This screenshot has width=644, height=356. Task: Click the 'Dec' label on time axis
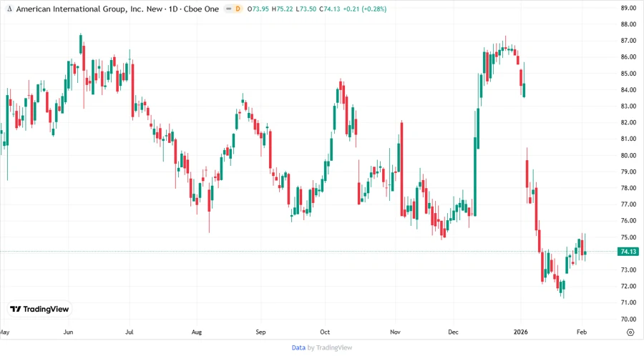click(x=453, y=332)
